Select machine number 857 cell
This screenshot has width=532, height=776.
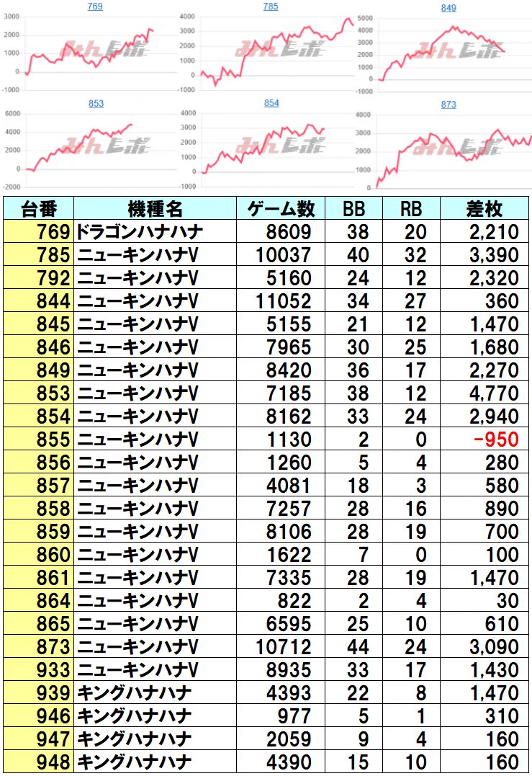pos(39,484)
